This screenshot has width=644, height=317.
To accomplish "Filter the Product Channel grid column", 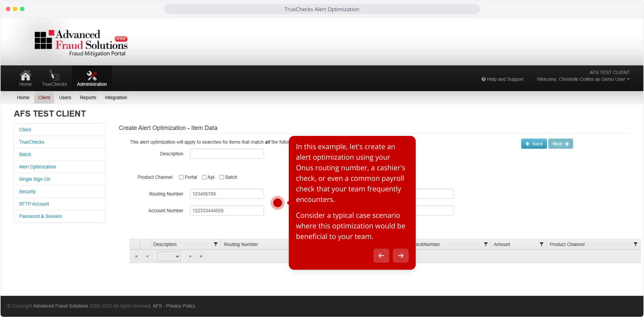I will pos(635,244).
